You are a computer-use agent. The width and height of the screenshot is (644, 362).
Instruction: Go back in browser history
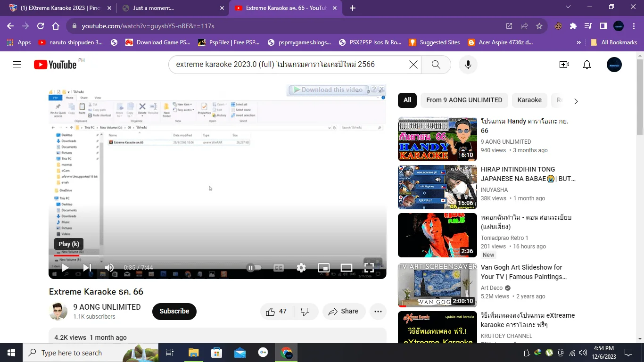click(10, 26)
